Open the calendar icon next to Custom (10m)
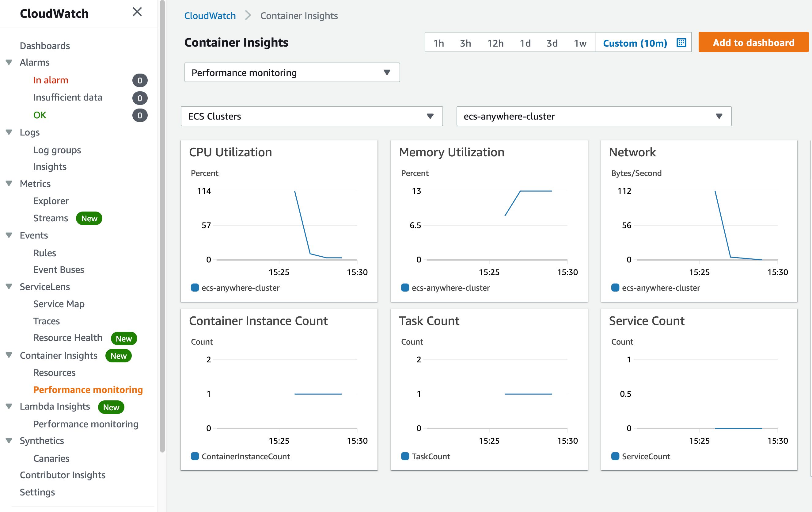The height and width of the screenshot is (512, 812). pos(681,43)
